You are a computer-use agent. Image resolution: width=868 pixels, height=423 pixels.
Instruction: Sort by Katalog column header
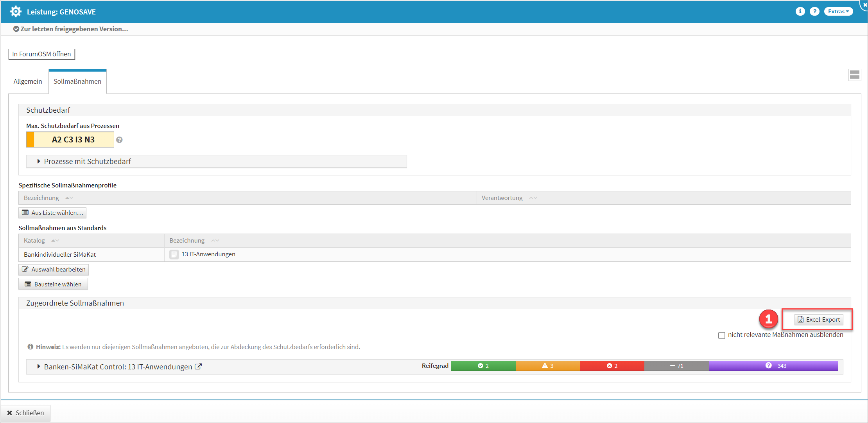pos(34,240)
